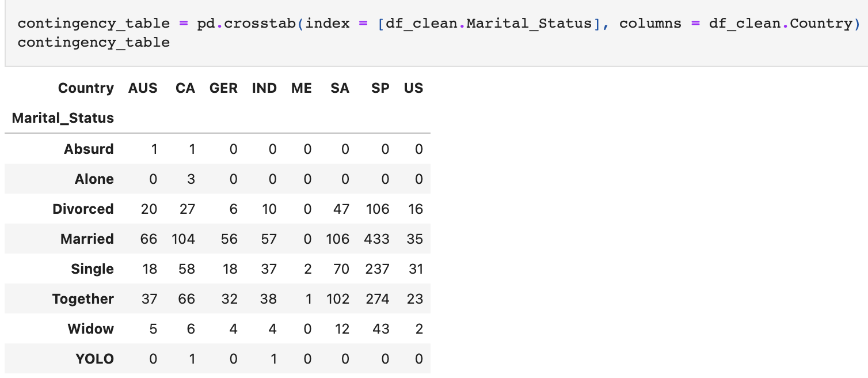Viewport: 868px width, 378px height.
Task: Click the Married row label
Action: (87, 239)
